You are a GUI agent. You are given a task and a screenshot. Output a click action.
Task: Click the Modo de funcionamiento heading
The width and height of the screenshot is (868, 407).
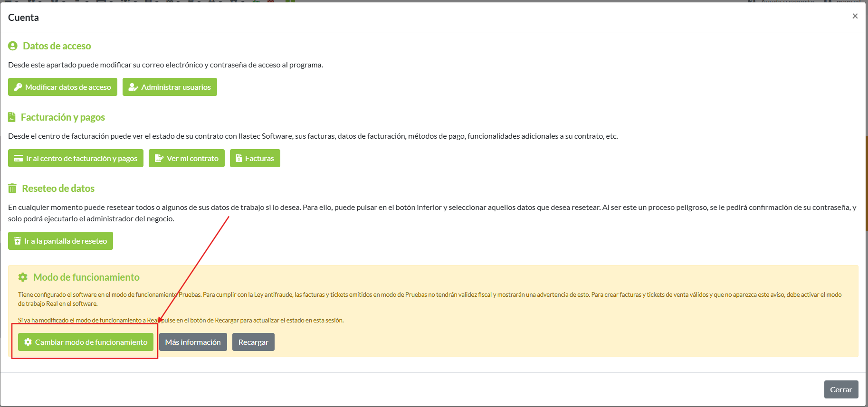point(86,277)
